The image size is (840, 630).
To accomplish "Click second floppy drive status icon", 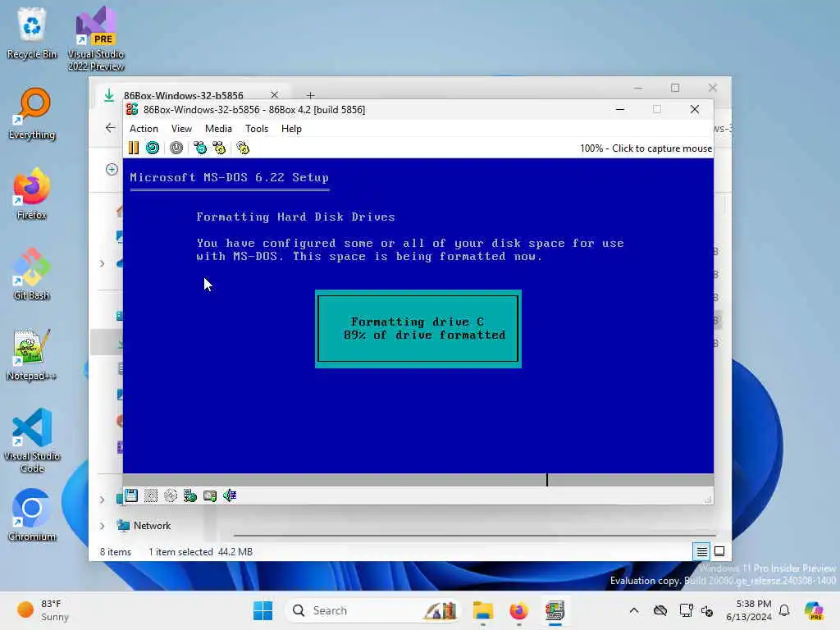I will coord(151,495).
